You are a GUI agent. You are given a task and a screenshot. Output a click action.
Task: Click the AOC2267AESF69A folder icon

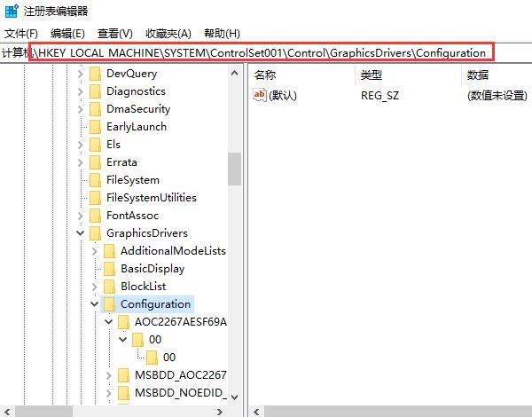pyautogui.click(x=123, y=322)
